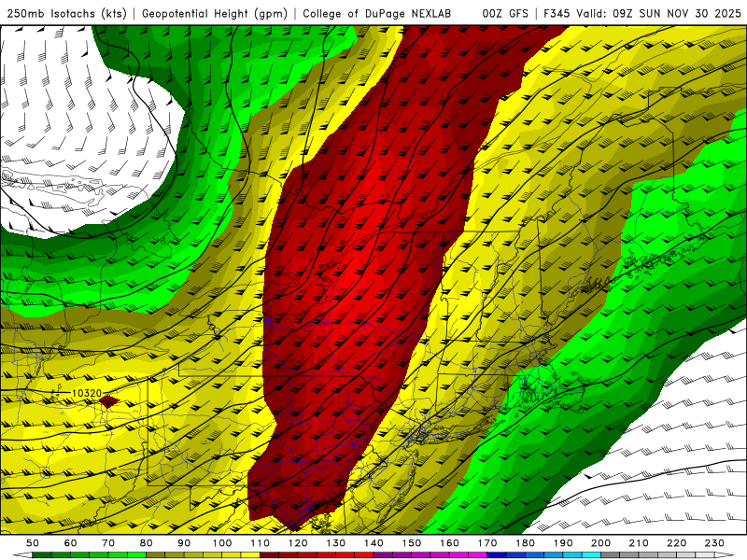Image resolution: width=747 pixels, height=560 pixels.
Task: Click the legend value "160"
Action: pos(449,543)
